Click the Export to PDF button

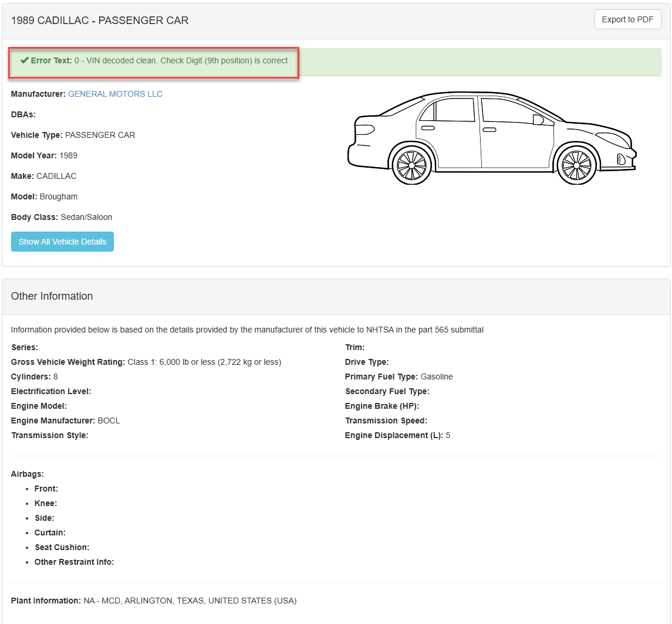[x=627, y=20]
